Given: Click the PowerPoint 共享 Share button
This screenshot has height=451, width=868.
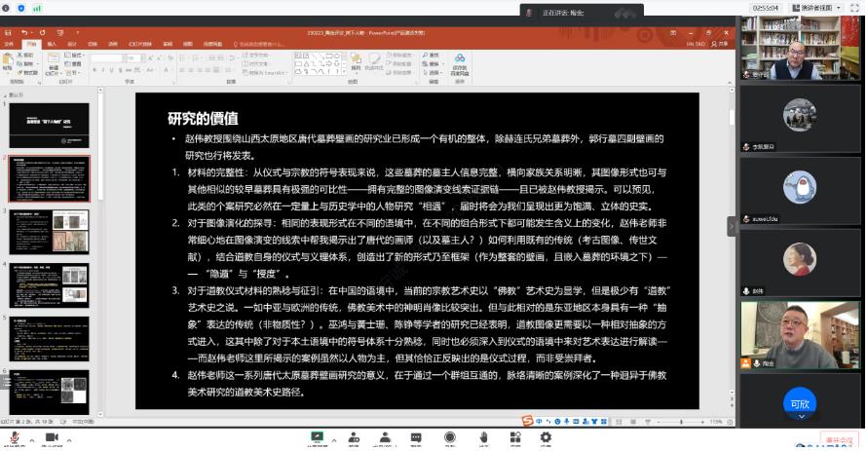Looking at the screenshot, I should point(720,44).
